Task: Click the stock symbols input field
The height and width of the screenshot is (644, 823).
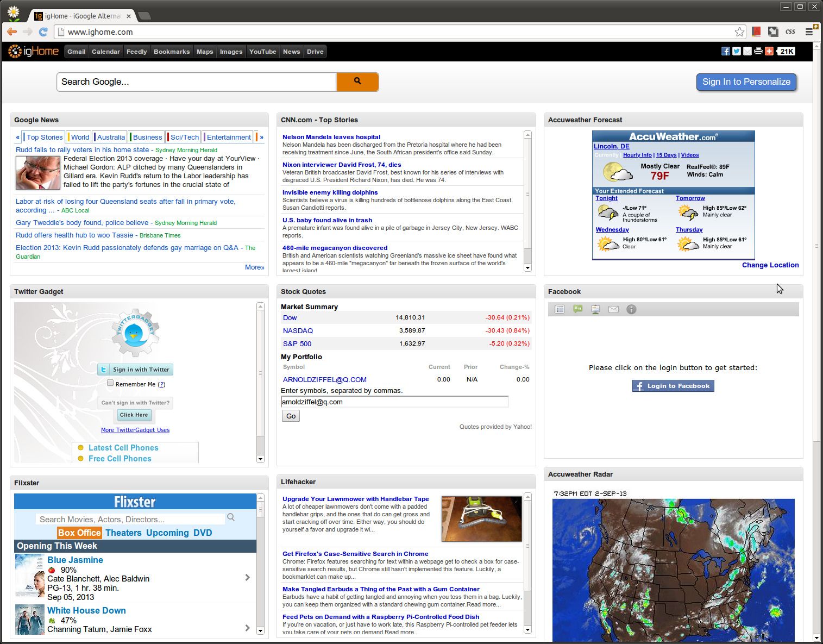Action: (394, 402)
